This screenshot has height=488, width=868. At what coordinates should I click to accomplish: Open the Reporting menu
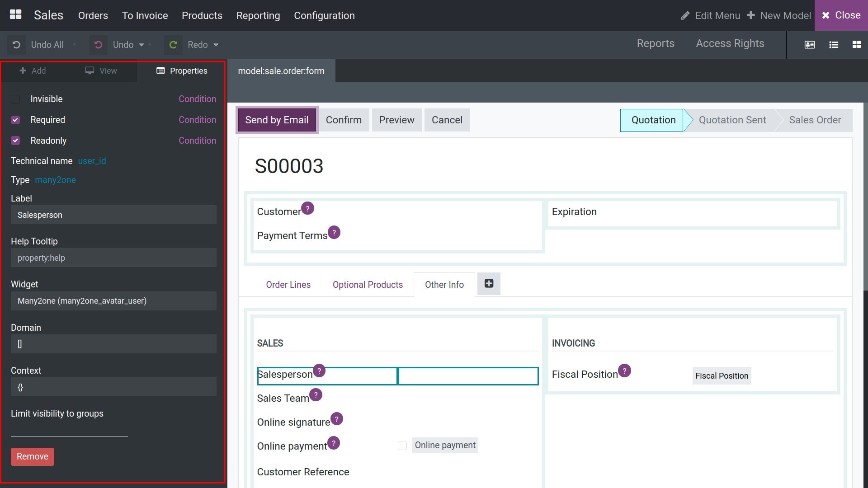258,15
